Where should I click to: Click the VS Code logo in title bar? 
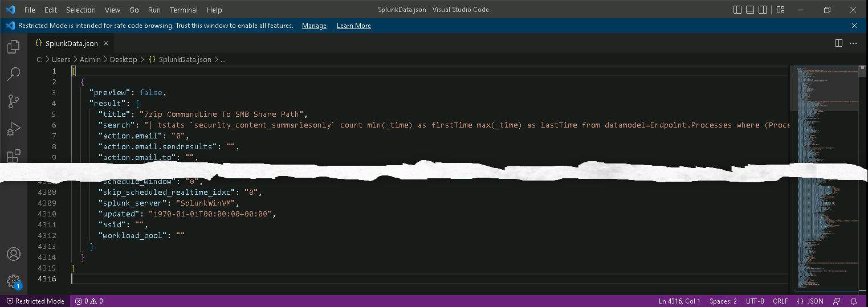click(10, 10)
